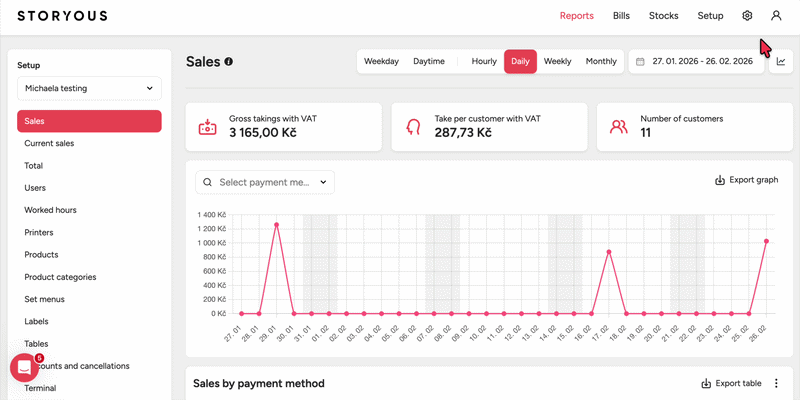Go to the Bills menu

pos(621,16)
